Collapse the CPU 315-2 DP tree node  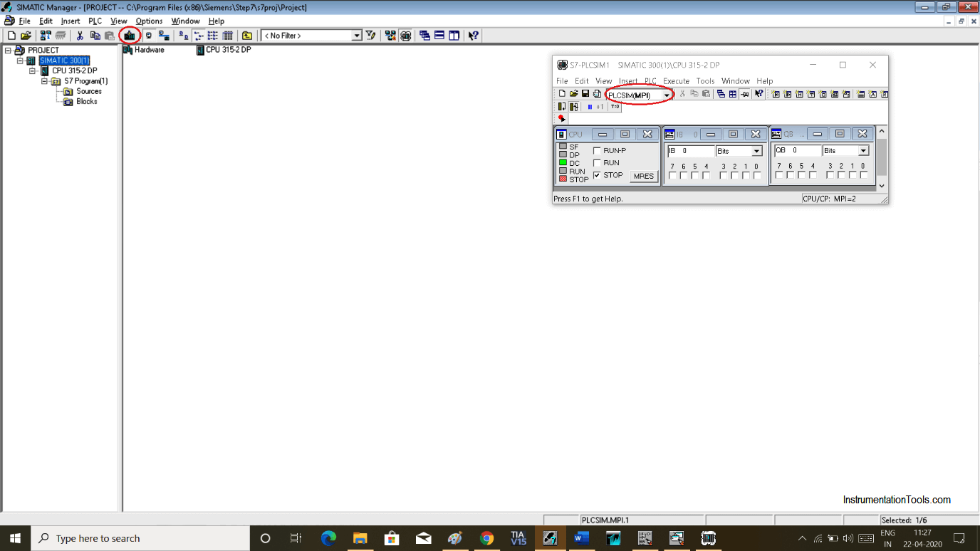[33, 71]
